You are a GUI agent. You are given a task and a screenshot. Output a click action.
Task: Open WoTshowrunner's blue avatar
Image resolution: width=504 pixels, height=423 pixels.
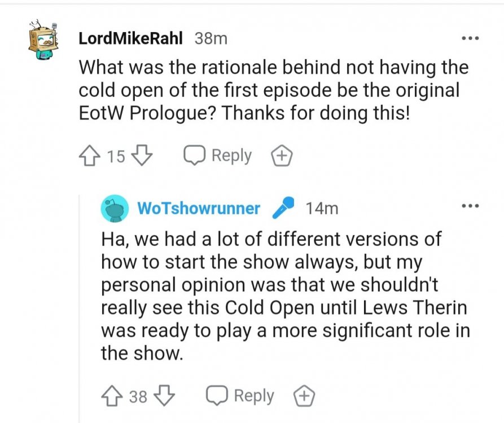(115, 209)
